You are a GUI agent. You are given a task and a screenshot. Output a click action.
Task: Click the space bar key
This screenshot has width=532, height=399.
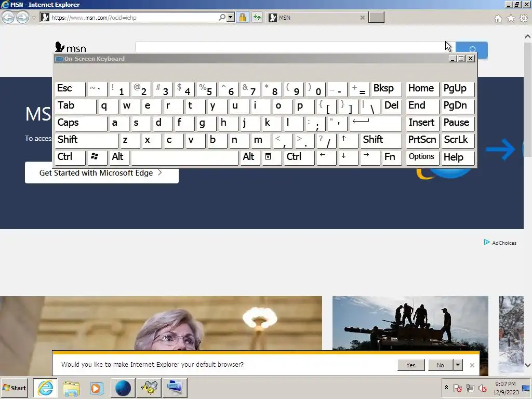point(184,157)
